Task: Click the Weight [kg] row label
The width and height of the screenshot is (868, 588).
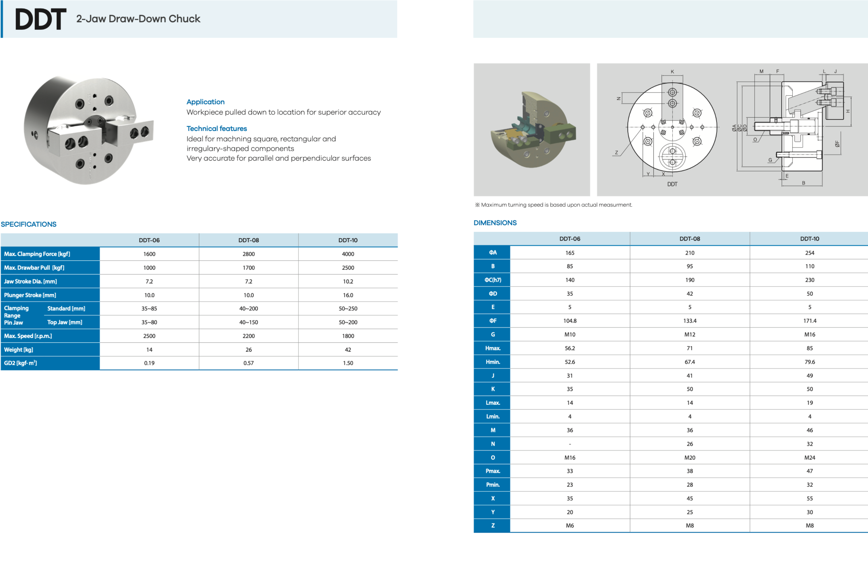Action: click(19, 350)
